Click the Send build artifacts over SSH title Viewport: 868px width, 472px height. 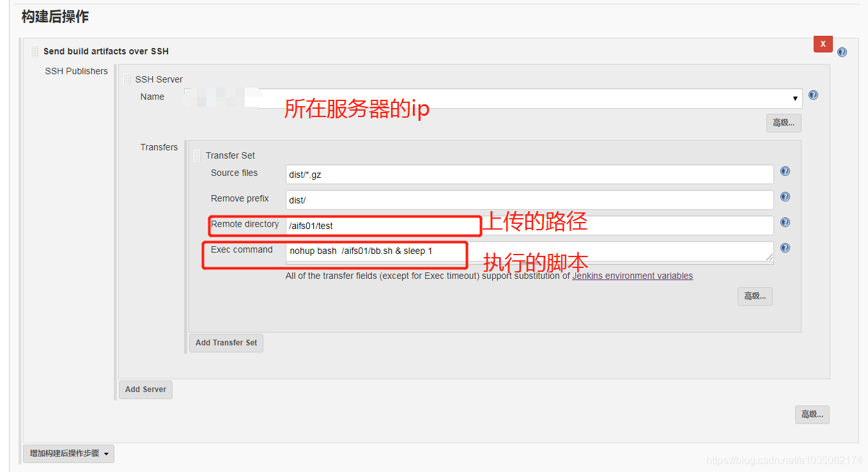pos(106,51)
